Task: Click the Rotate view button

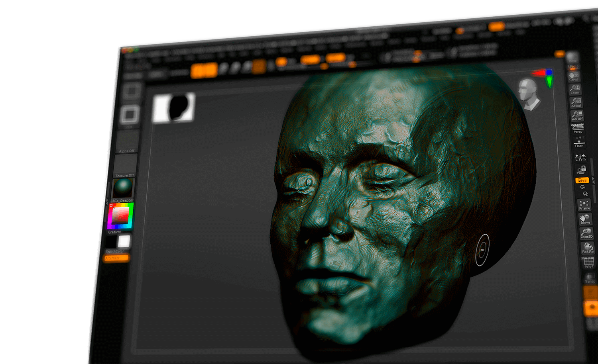Action: 588,248
